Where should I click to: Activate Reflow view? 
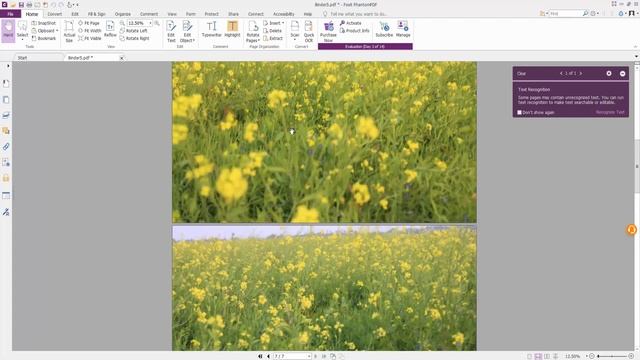[110, 29]
